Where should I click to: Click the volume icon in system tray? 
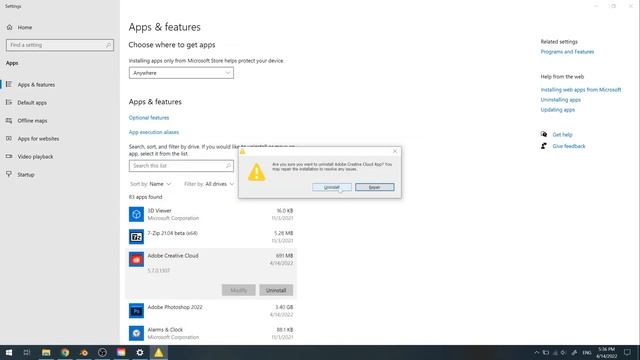pos(563,352)
